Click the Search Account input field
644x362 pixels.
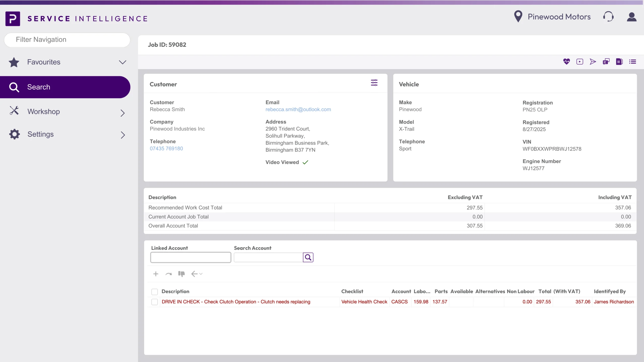[x=268, y=257]
